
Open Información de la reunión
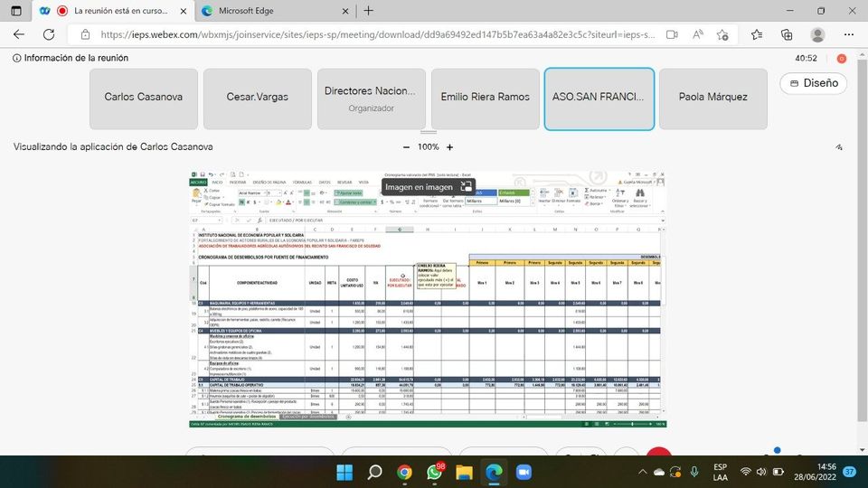tap(71, 58)
